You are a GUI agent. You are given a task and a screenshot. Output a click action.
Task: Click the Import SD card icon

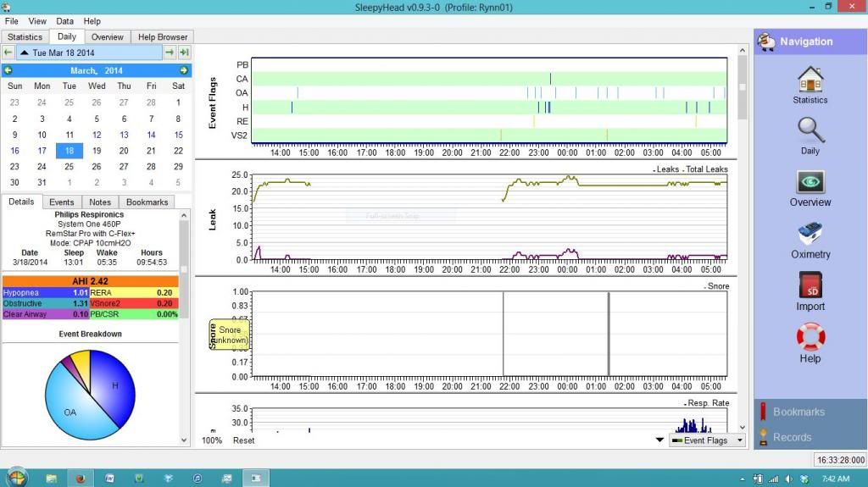point(810,290)
